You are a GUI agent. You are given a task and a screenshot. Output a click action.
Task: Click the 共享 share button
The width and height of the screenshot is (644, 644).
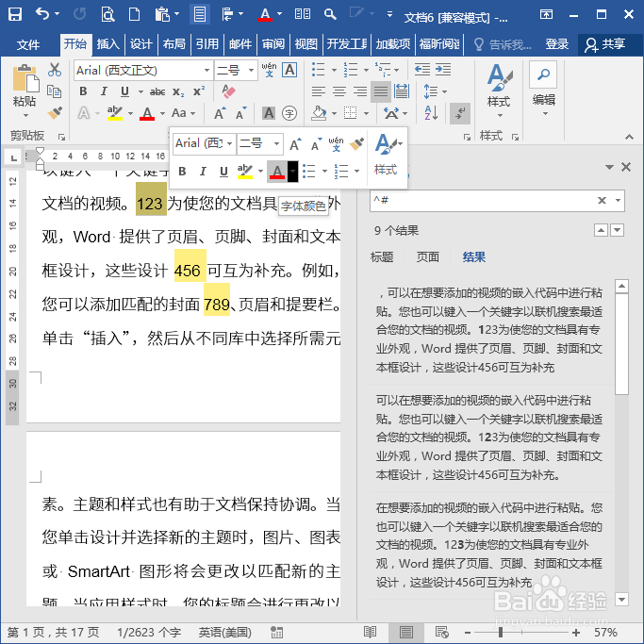point(605,44)
